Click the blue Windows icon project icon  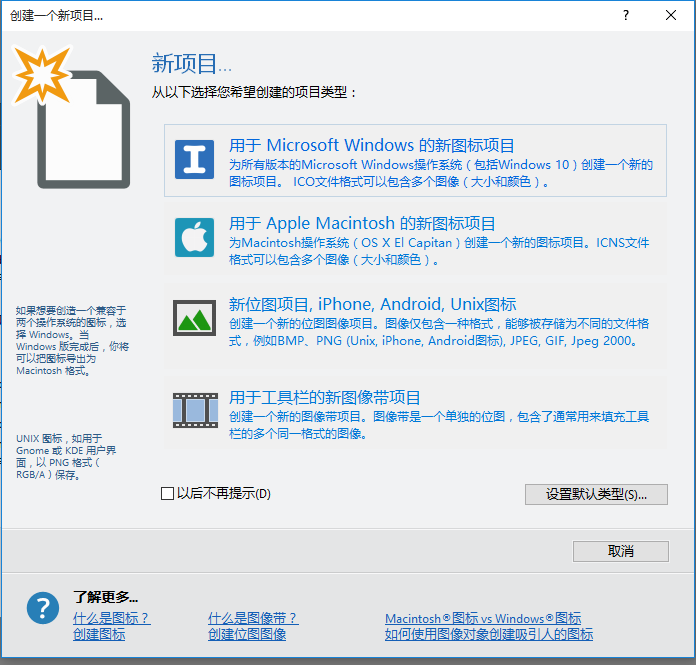tap(194, 159)
